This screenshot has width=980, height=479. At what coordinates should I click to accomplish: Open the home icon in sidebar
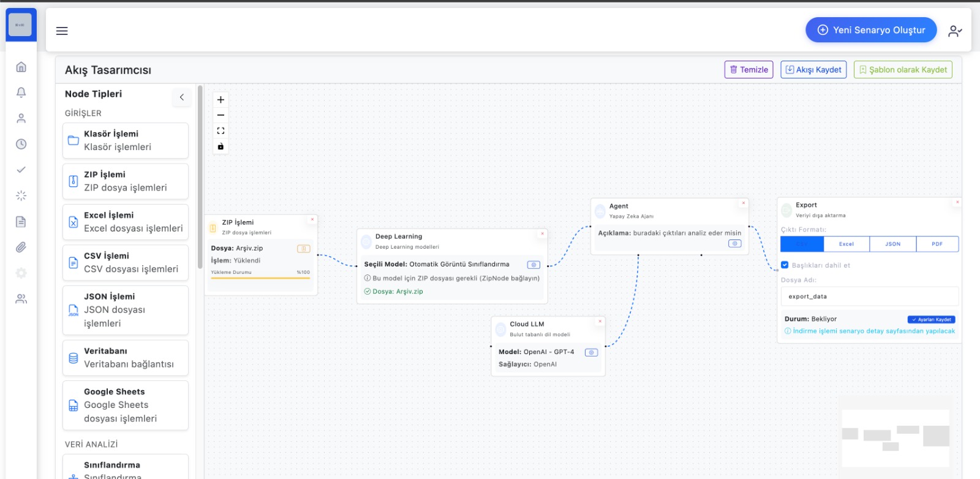[21, 67]
